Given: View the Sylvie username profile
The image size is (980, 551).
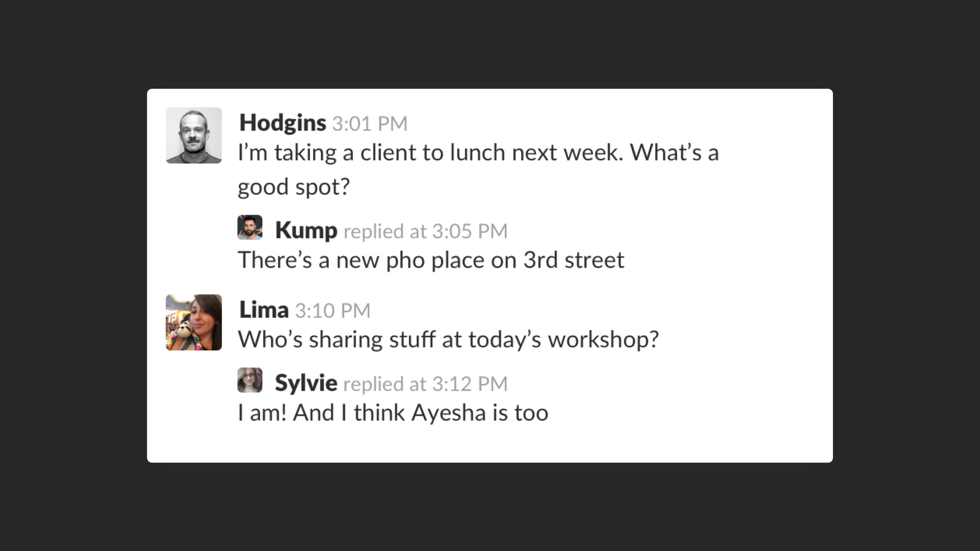Looking at the screenshot, I should click(306, 383).
